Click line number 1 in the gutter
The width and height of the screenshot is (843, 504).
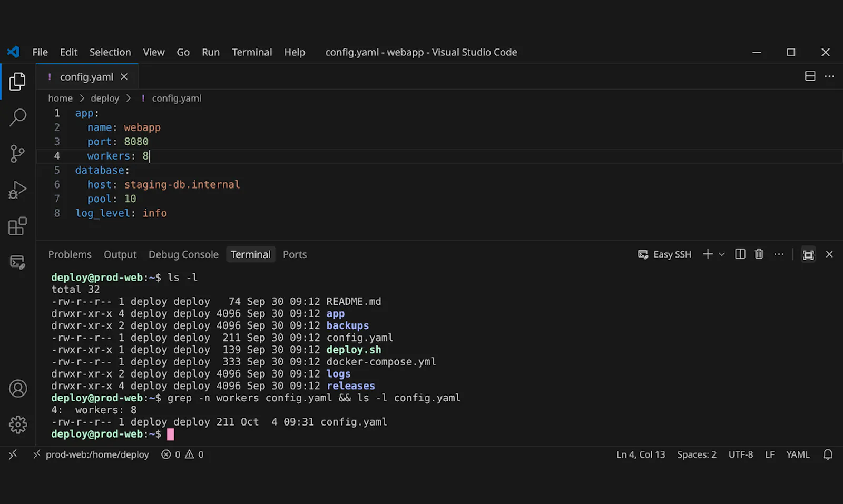57,113
